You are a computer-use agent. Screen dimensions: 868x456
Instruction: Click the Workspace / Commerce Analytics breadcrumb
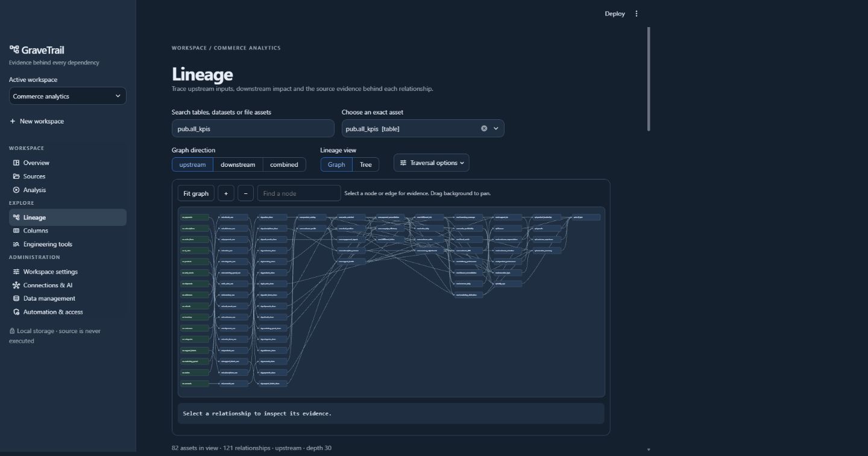226,48
